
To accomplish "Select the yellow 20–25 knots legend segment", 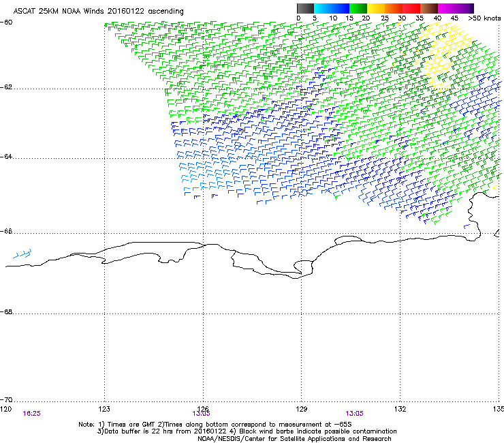I will pos(376,8).
